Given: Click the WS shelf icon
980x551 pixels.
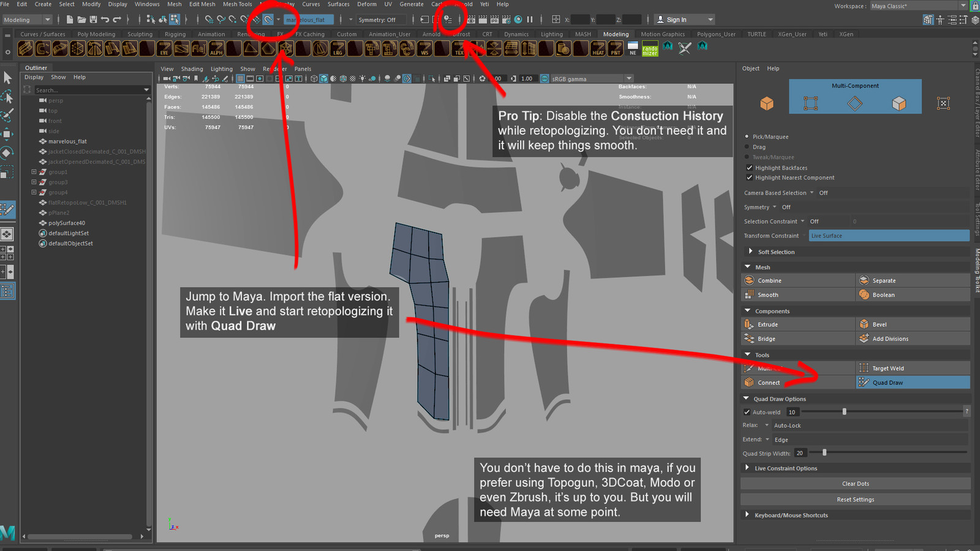Looking at the screenshot, I should pos(424,48).
